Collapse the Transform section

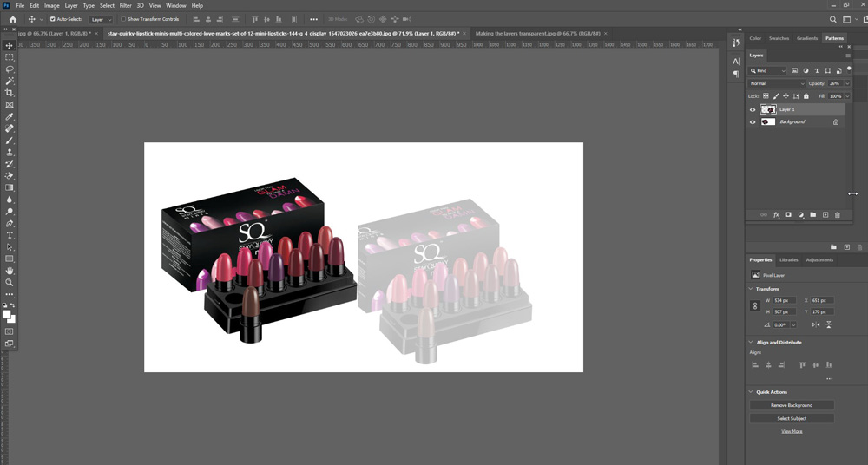pos(751,289)
